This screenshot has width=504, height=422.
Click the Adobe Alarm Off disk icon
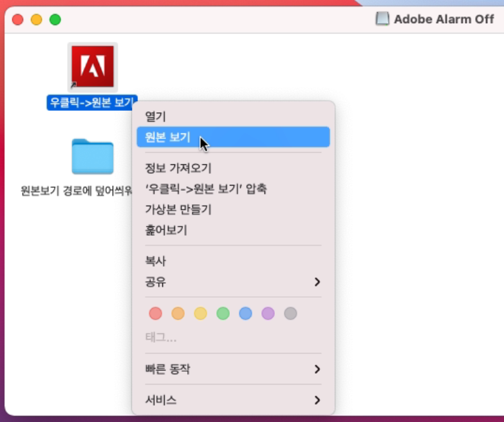click(382, 19)
